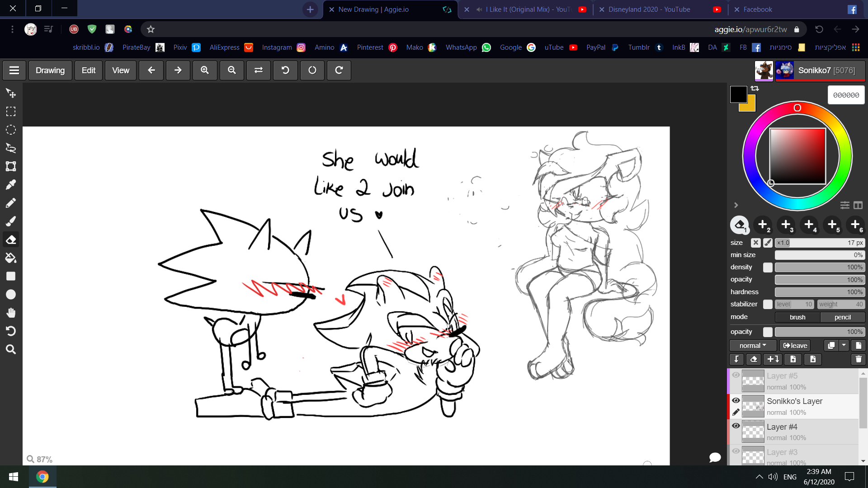Select the eyedropper tool

point(11,184)
